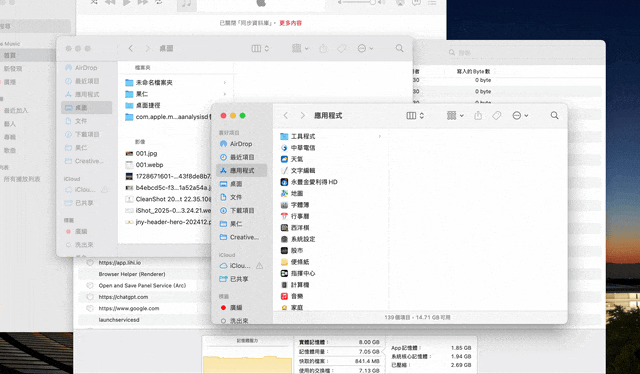The image size is (640, 374).
Task: Select the 音樂 app
Action: click(x=292, y=296)
